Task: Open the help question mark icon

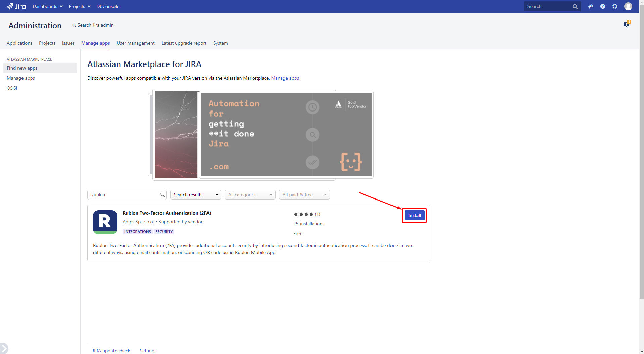Action: (603, 6)
